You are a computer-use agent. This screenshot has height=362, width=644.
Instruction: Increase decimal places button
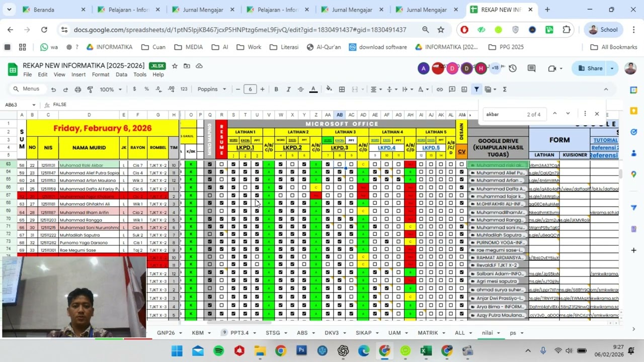171,89
